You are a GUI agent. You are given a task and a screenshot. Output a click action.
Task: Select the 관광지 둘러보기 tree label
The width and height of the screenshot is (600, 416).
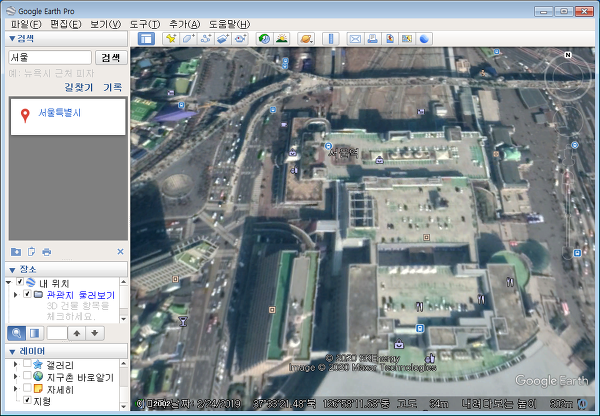(x=81, y=295)
